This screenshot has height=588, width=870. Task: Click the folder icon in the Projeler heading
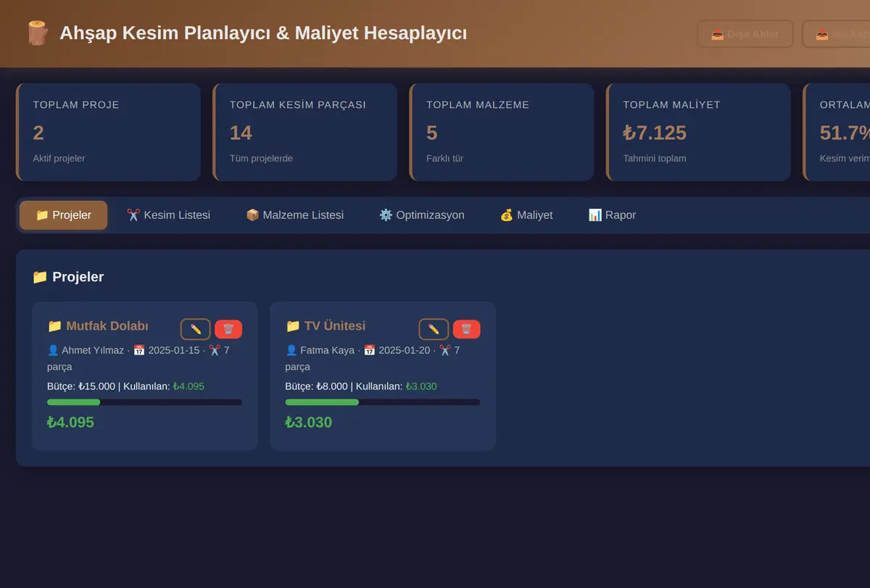(x=40, y=277)
